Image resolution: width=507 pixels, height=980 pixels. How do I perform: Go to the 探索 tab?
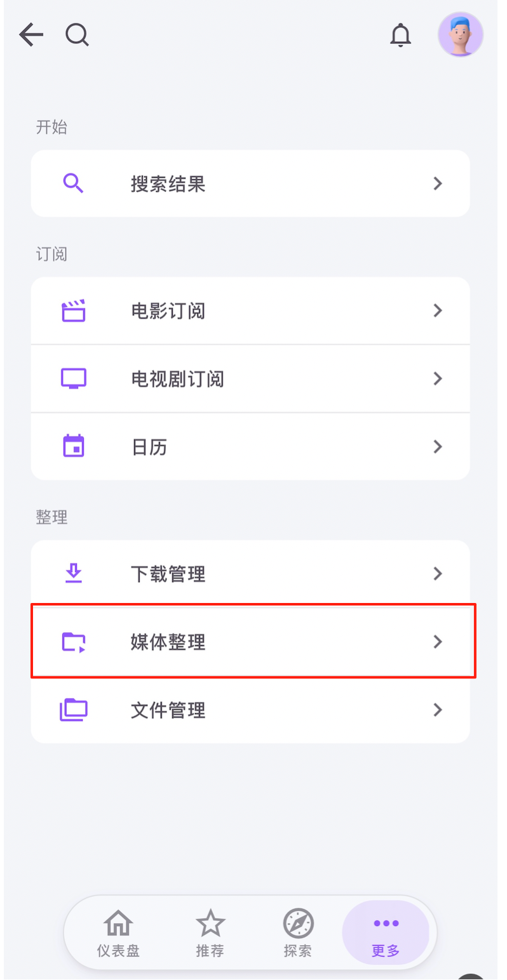click(298, 932)
